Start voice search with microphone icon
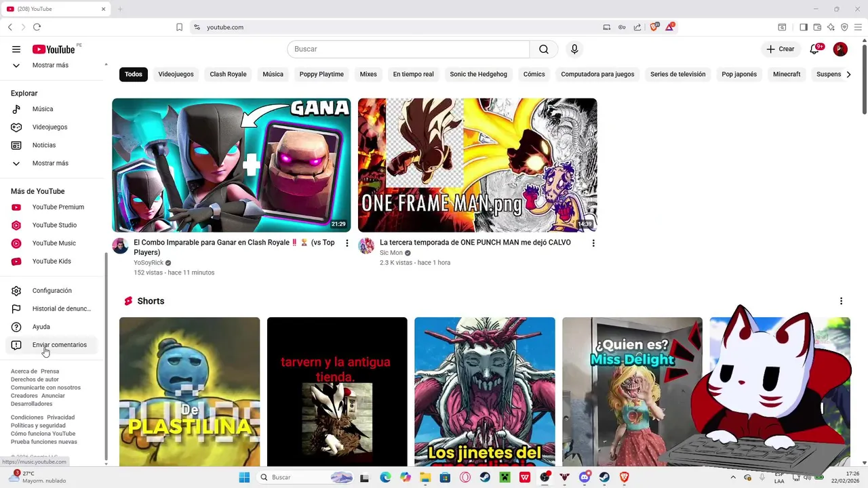This screenshot has width=868, height=488. (x=574, y=49)
